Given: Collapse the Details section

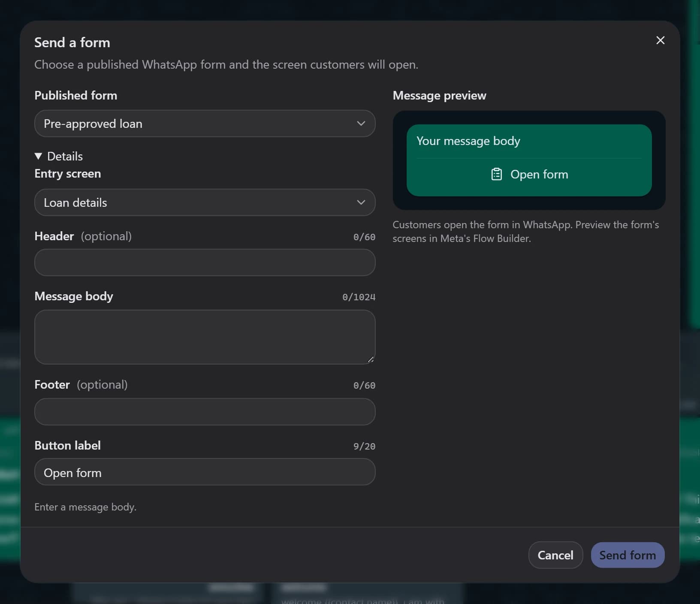Looking at the screenshot, I should tap(59, 156).
